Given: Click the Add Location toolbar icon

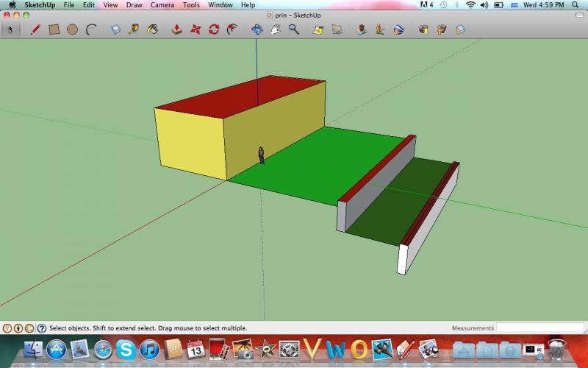Looking at the screenshot, I should click(318, 29).
